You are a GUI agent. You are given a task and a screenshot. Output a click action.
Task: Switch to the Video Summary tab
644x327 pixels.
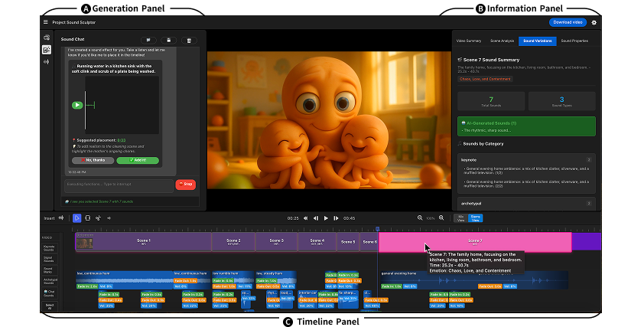point(469,41)
